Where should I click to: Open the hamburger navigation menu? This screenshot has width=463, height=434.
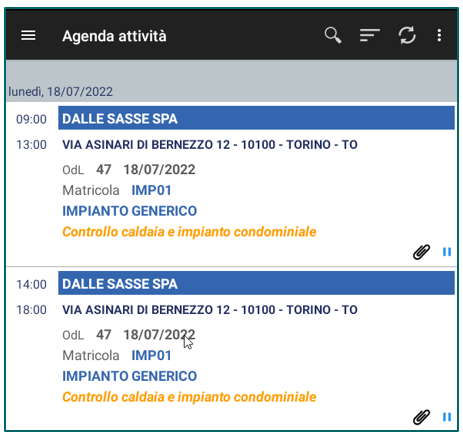tap(28, 35)
